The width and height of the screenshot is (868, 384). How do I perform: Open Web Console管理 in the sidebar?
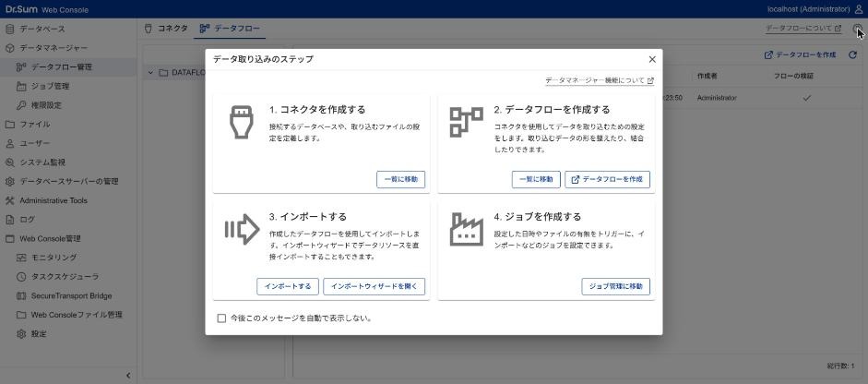tap(68, 239)
